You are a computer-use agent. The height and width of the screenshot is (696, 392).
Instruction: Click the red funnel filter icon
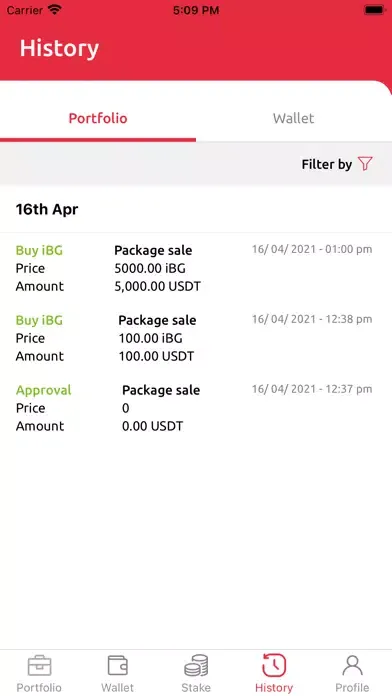365,164
